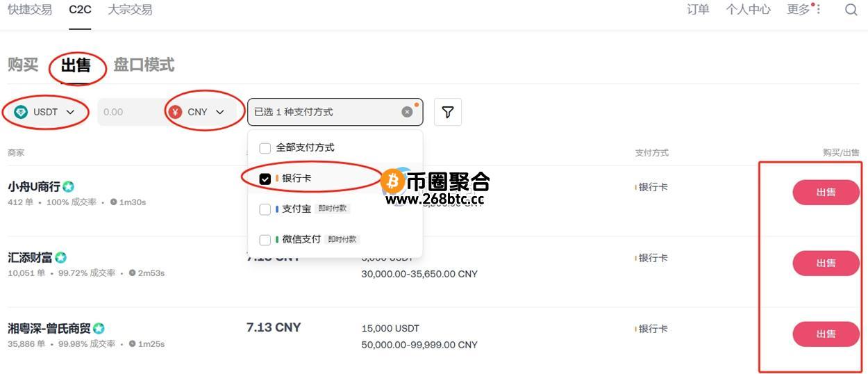Select the 购买 tab
The image size is (868, 374).
[x=23, y=65]
